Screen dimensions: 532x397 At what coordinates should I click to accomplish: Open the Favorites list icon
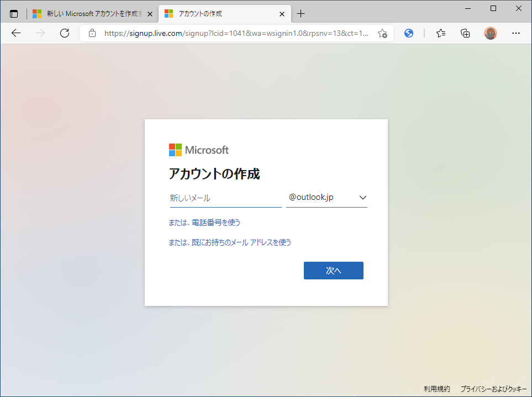click(x=441, y=33)
